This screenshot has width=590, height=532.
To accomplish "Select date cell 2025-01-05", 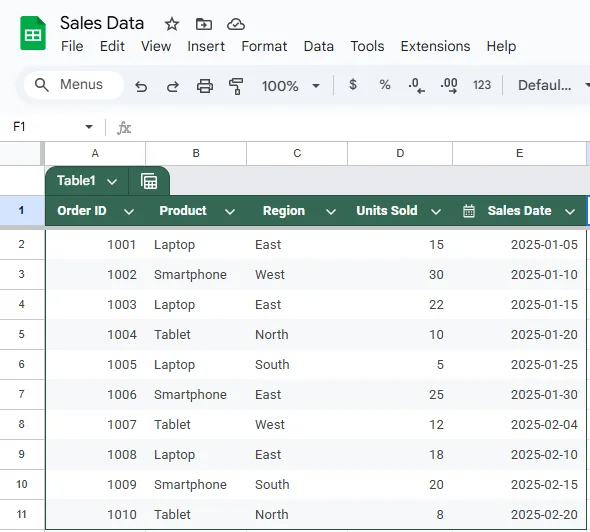I will point(519,245).
